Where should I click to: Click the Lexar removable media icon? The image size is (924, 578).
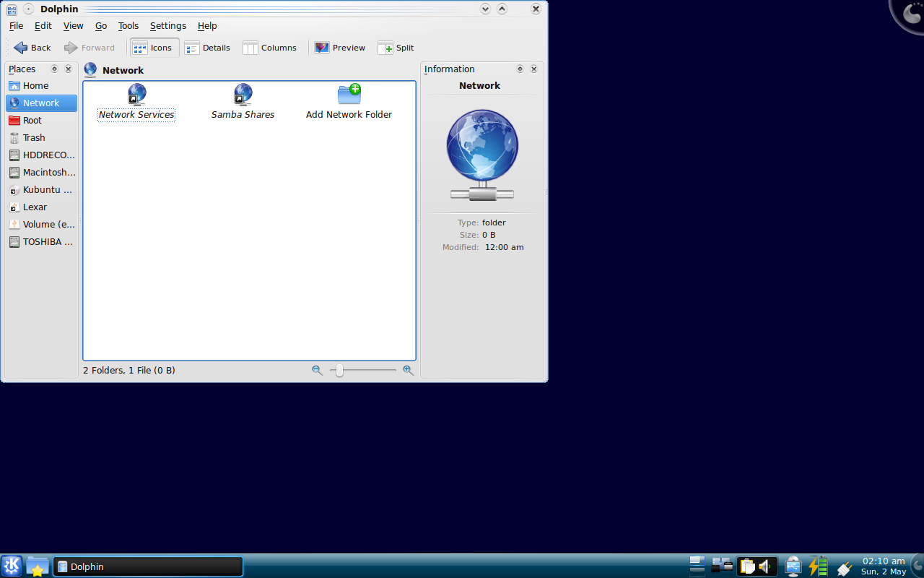(x=14, y=207)
